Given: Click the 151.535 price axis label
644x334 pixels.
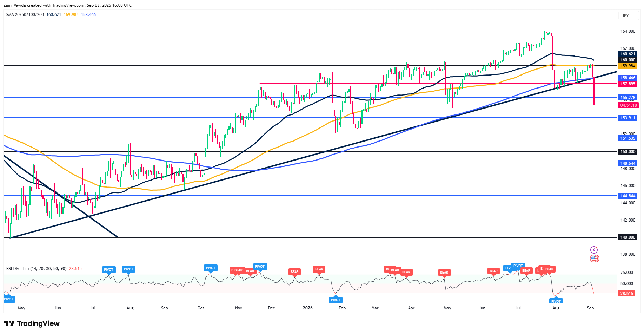Looking at the screenshot, I should (628, 138).
